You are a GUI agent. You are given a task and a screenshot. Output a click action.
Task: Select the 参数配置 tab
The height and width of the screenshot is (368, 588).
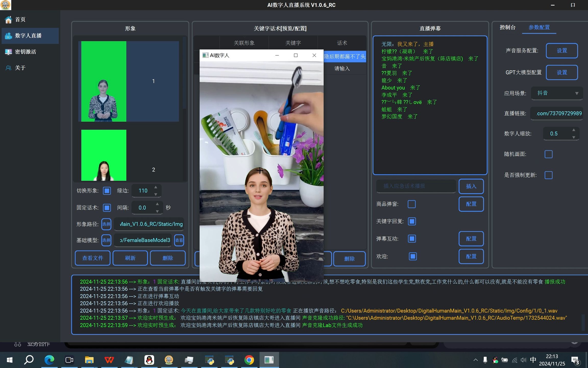point(539,27)
